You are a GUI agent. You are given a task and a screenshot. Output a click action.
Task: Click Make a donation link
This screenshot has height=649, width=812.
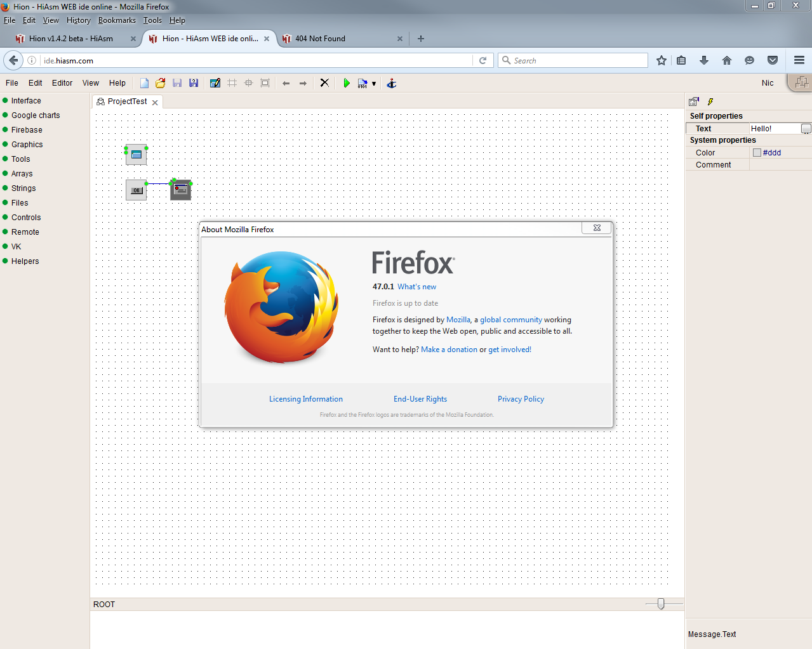coord(449,350)
